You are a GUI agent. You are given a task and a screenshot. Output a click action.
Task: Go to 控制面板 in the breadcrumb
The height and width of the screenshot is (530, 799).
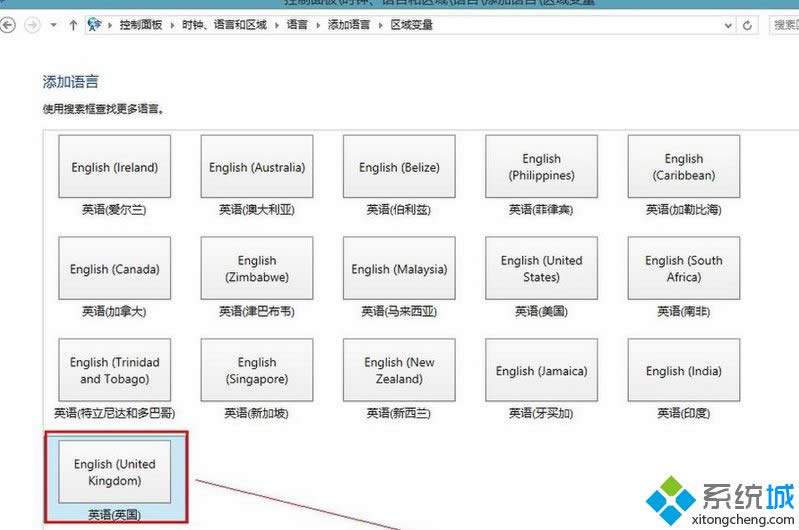click(139, 25)
